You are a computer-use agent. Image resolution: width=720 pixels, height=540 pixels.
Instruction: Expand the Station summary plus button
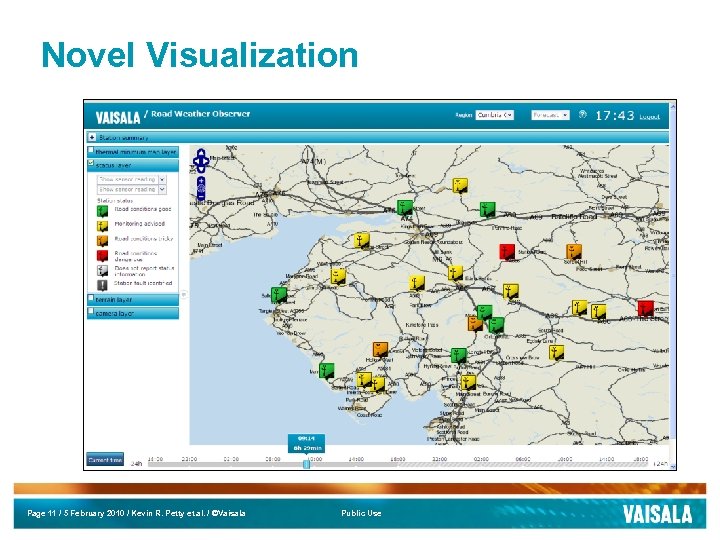(92, 137)
